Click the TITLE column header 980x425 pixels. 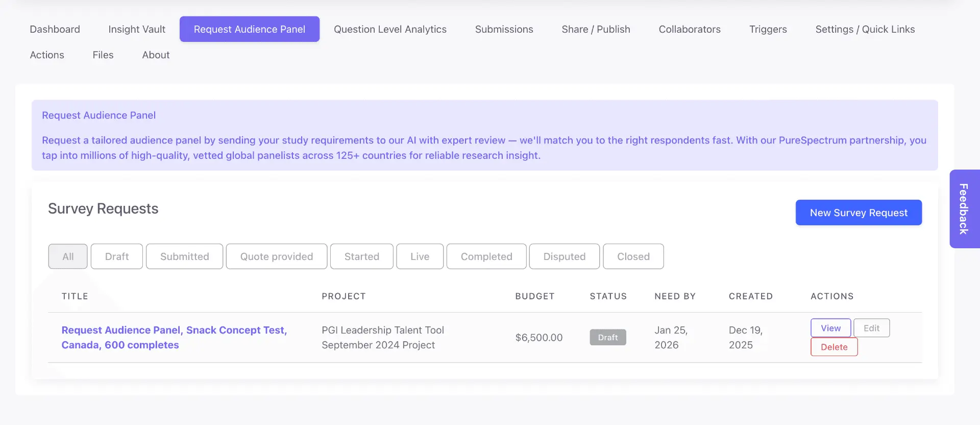pos(75,296)
